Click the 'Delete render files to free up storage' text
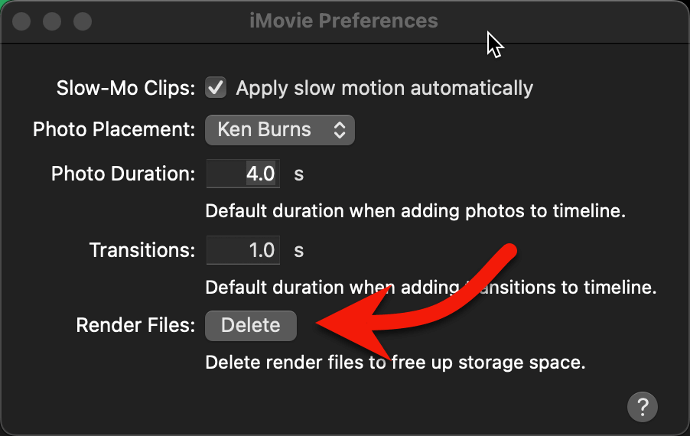The width and height of the screenshot is (690, 436). pyautogui.click(x=395, y=363)
